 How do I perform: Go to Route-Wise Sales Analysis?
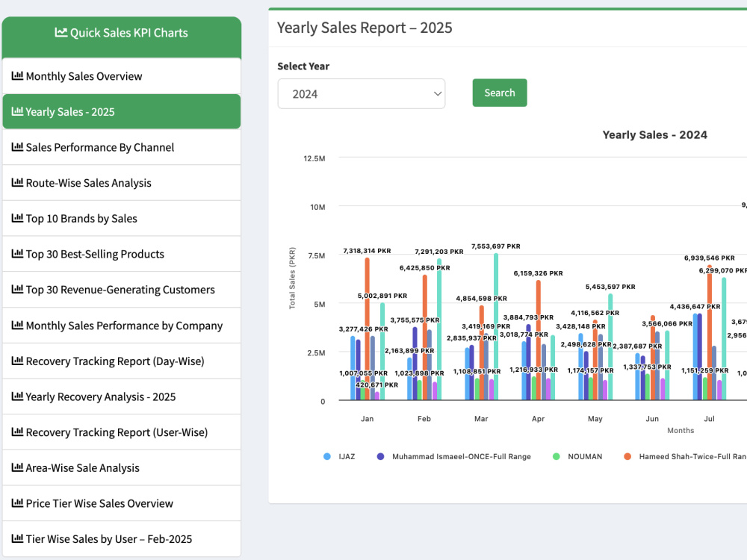click(x=122, y=183)
